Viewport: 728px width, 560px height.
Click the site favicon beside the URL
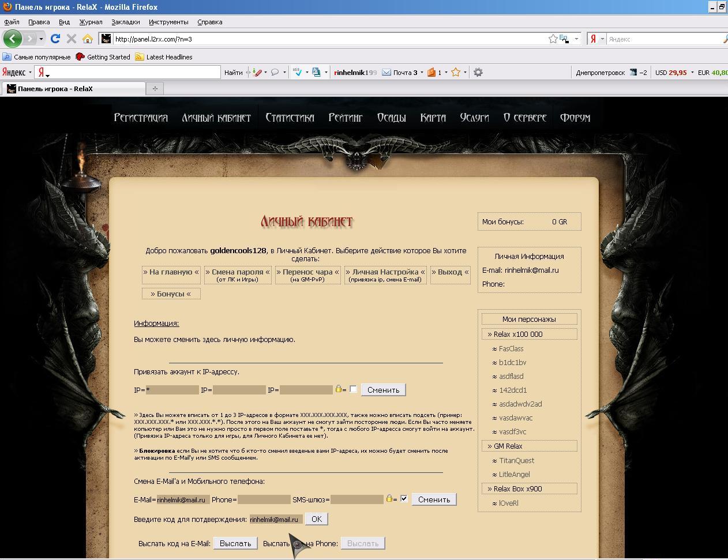pos(106,39)
